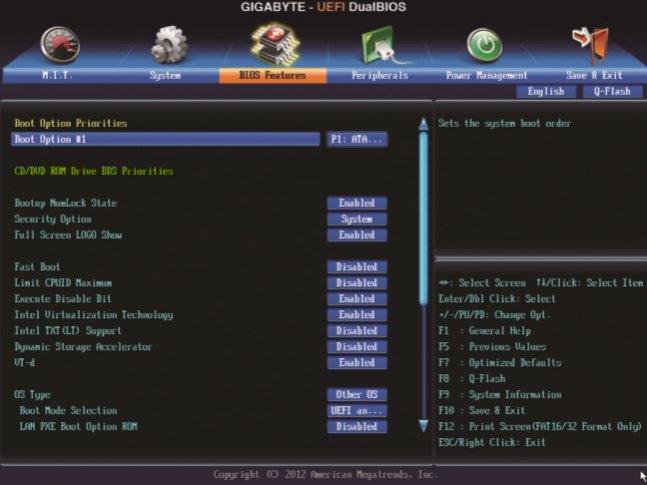Select the OS Type label
Image resolution: width=647 pixels, height=485 pixels.
point(32,395)
